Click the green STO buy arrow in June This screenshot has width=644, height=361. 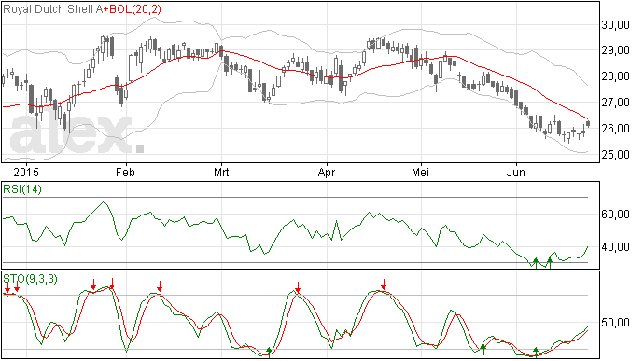pyautogui.click(x=535, y=353)
